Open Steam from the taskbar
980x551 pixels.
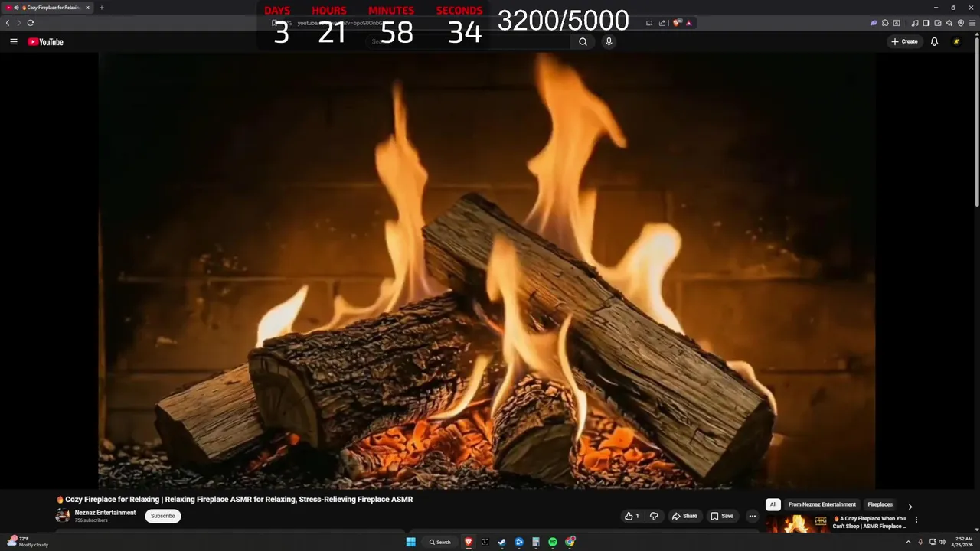click(x=502, y=542)
